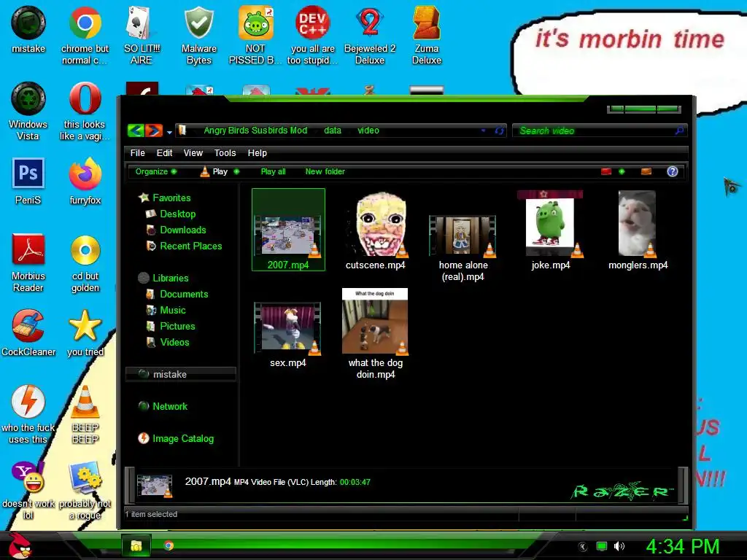Open Downloads in Favorites

point(182,230)
